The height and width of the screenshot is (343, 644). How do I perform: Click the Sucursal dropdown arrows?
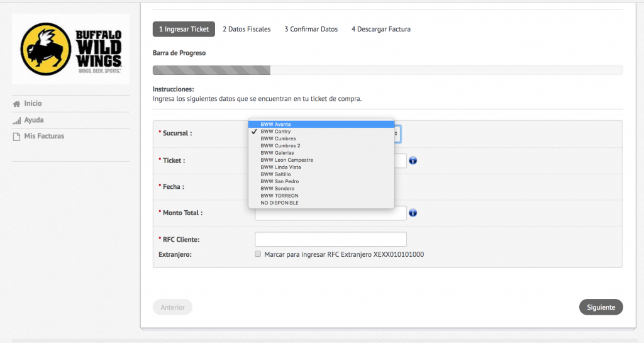pyautogui.click(x=397, y=133)
